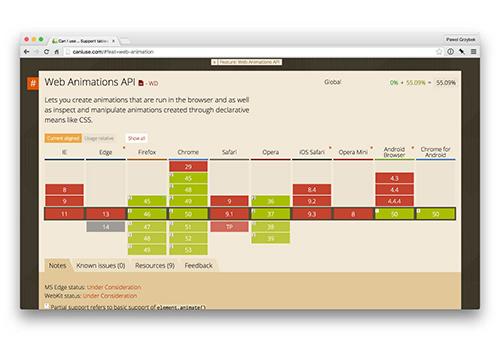The width and height of the screenshot is (500, 360).
Task: Select the Chrome for Android 50 cell
Action: (436, 214)
